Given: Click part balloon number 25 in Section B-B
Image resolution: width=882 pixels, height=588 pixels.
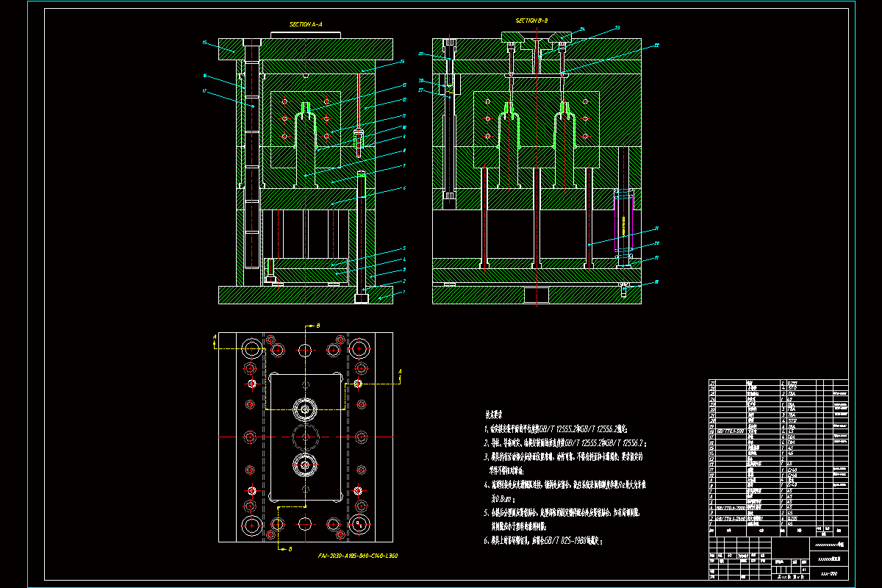Looking at the screenshot, I should (x=421, y=54).
